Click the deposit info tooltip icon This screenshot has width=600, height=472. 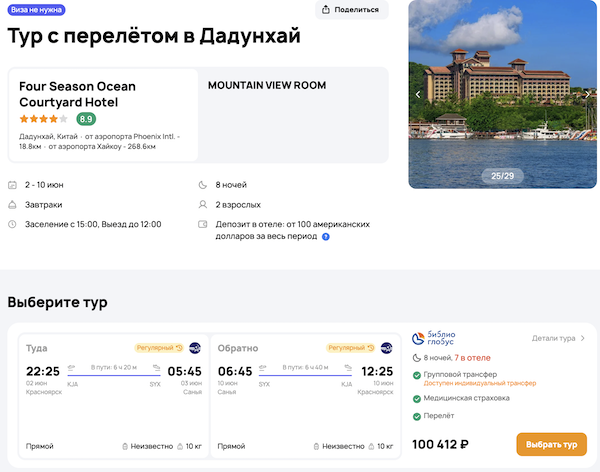pos(326,237)
